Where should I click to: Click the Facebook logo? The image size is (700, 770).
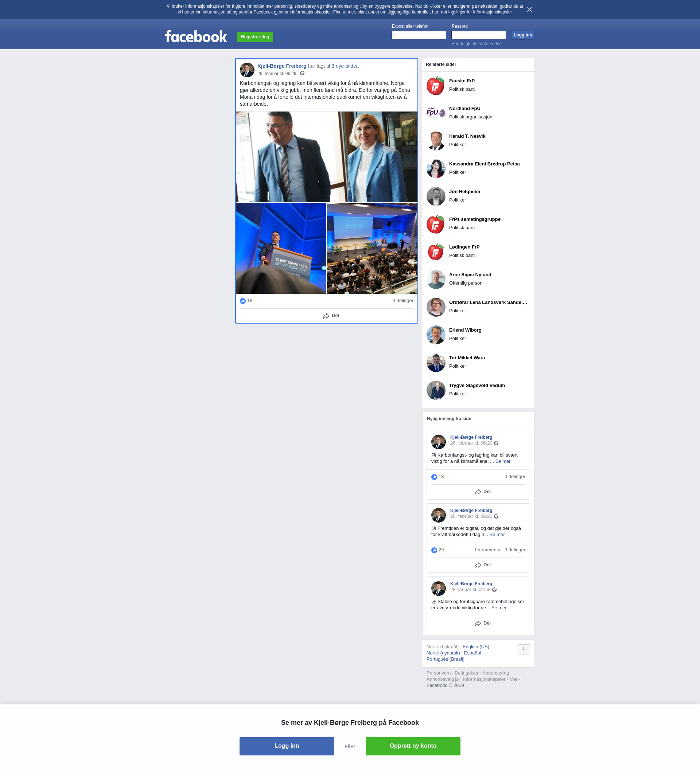(x=196, y=37)
